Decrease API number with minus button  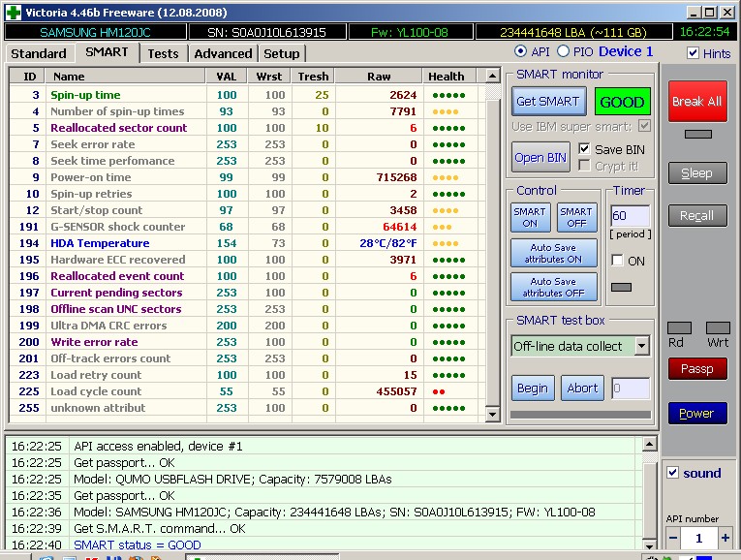coord(673,538)
